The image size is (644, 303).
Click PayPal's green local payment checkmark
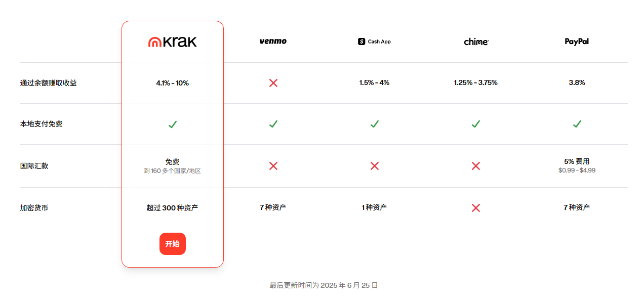tap(577, 124)
